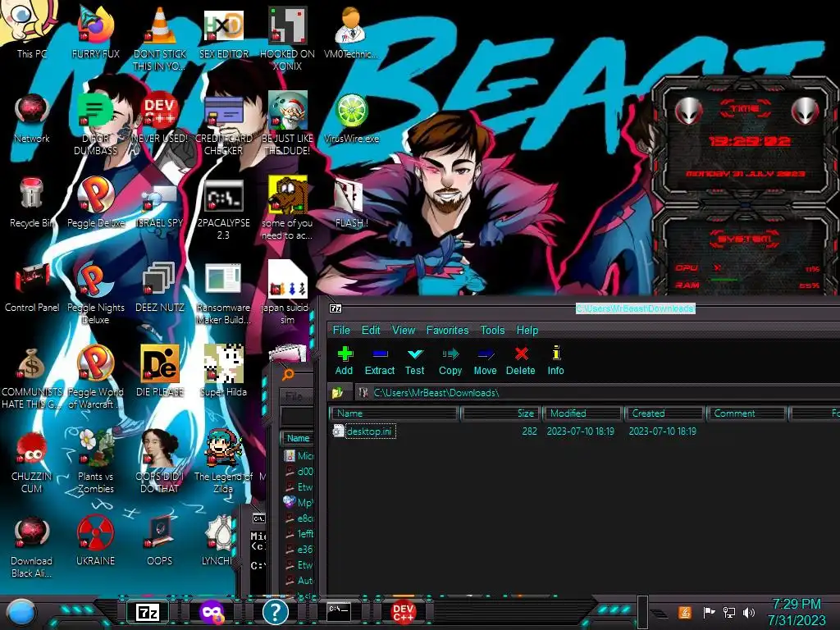Open the View menu in 7-Zip
This screenshot has width=840, height=630.
click(x=404, y=330)
